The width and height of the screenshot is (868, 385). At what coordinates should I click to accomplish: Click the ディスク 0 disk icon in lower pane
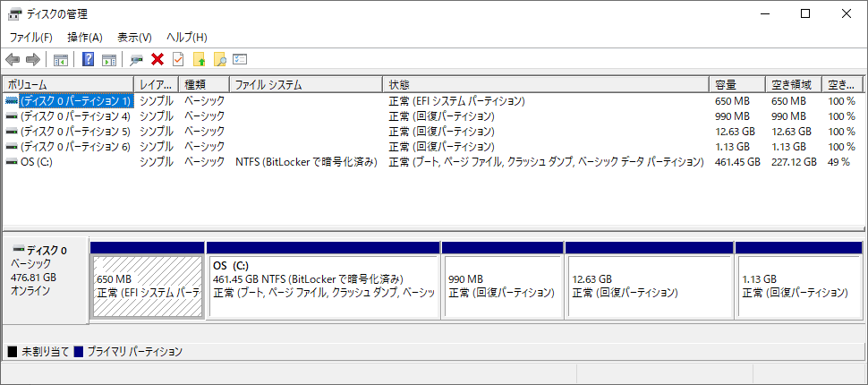pyautogui.click(x=19, y=249)
